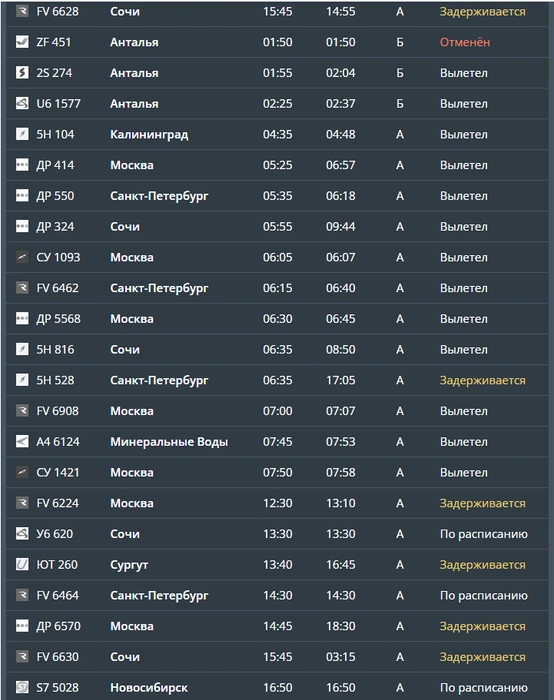Select flight number СУ 1093
The image size is (554, 700).
point(58,257)
